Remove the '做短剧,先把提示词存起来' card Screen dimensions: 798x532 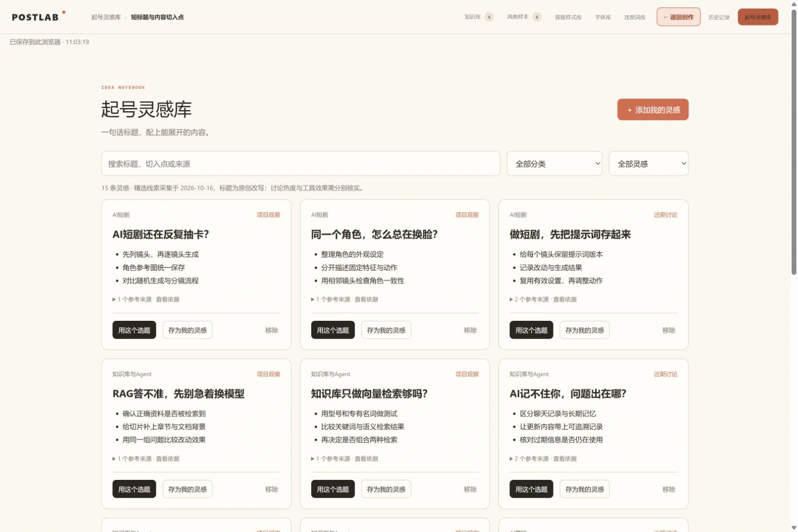669,330
